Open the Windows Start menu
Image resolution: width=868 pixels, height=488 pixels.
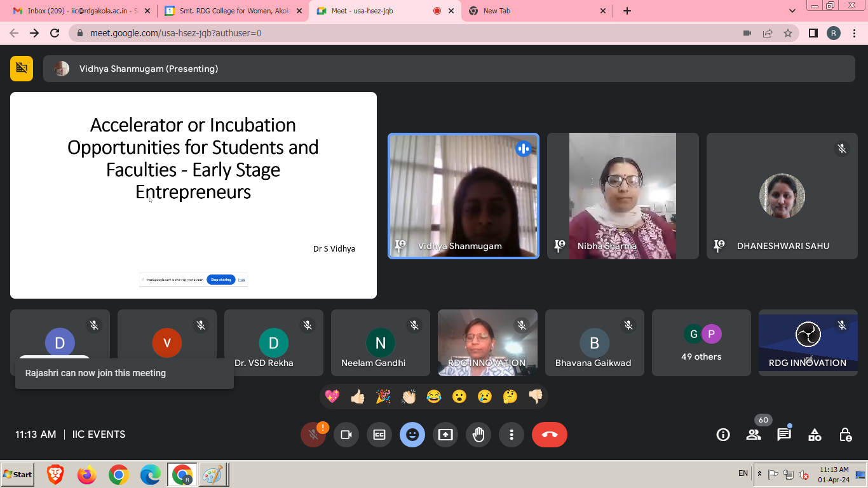pyautogui.click(x=18, y=474)
